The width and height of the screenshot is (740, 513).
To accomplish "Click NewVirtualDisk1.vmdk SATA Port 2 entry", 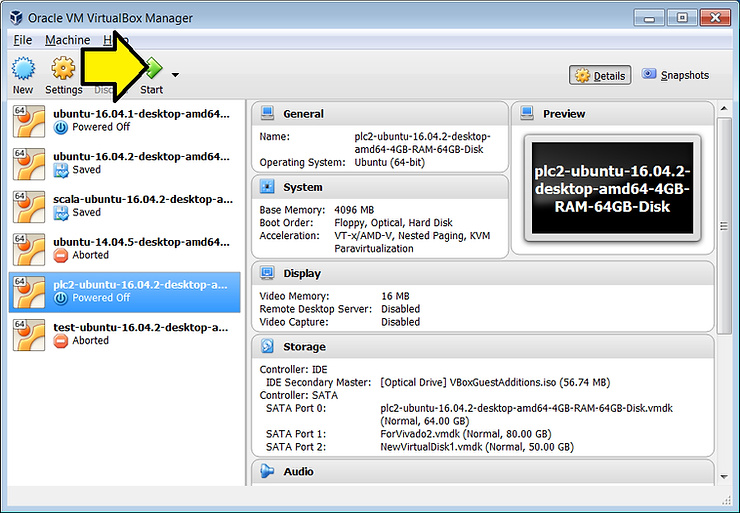I will click(x=477, y=447).
